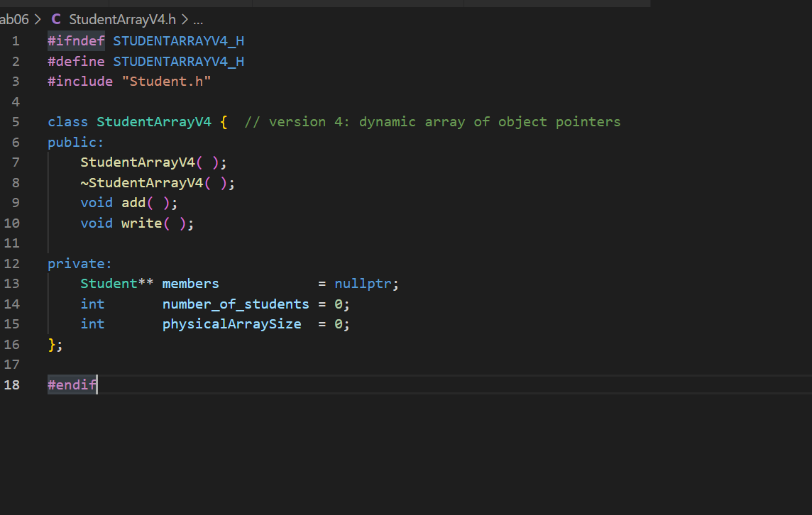Click the destructor "~StudentArrayV4" declaration
Image resolution: width=812 pixels, height=515 pixels.
[x=141, y=182]
